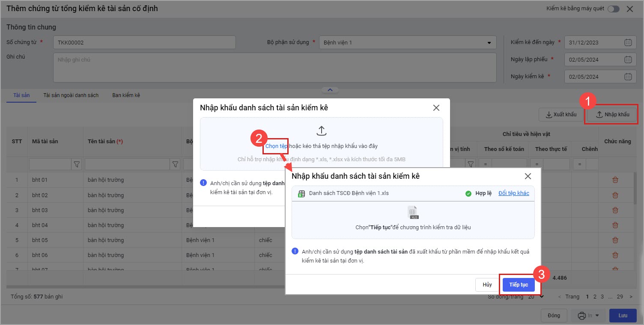Delete the bht 04 row
This screenshot has height=325, width=644.
click(x=615, y=225)
